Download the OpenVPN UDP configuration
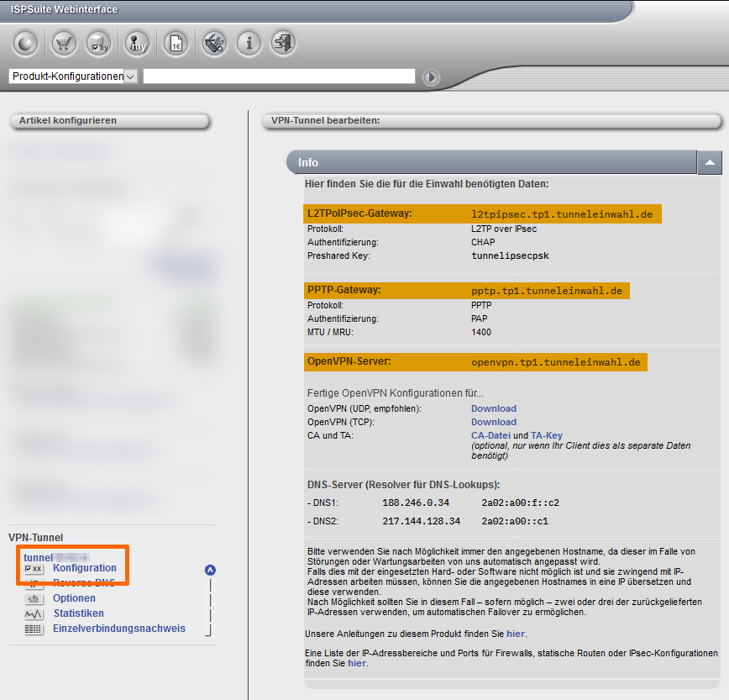The height and width of the screenshot is (700, 729). (493, 409)
